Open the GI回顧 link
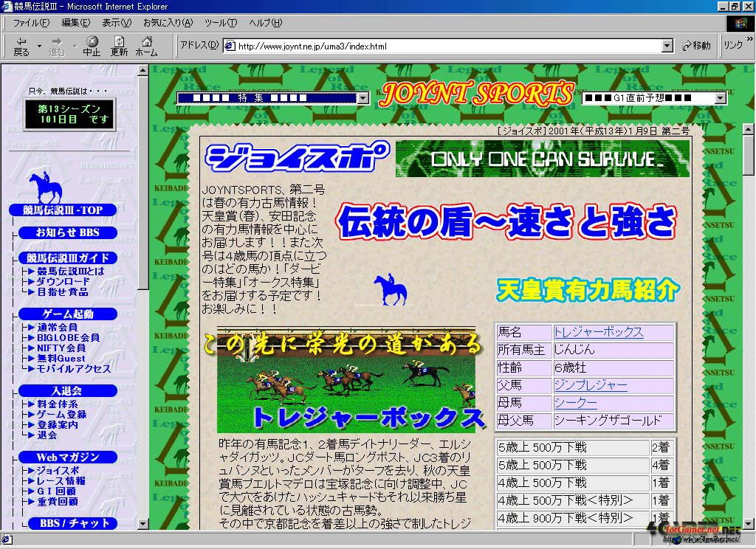 [56, 491]
